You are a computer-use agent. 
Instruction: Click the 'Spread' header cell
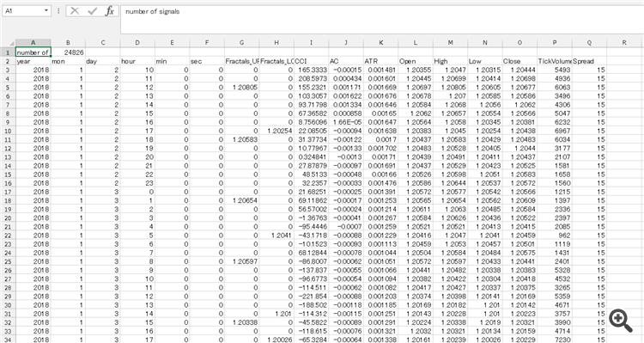click(589, 61)
